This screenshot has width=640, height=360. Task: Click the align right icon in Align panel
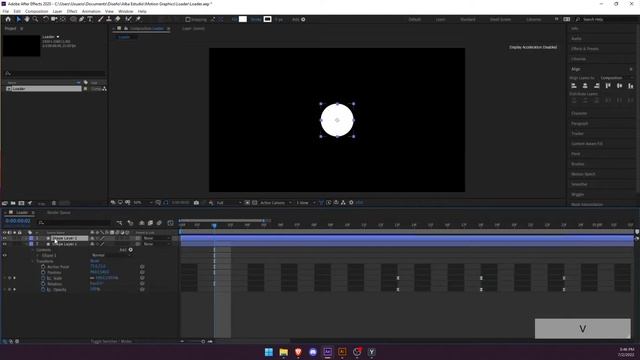click(596, 86)
